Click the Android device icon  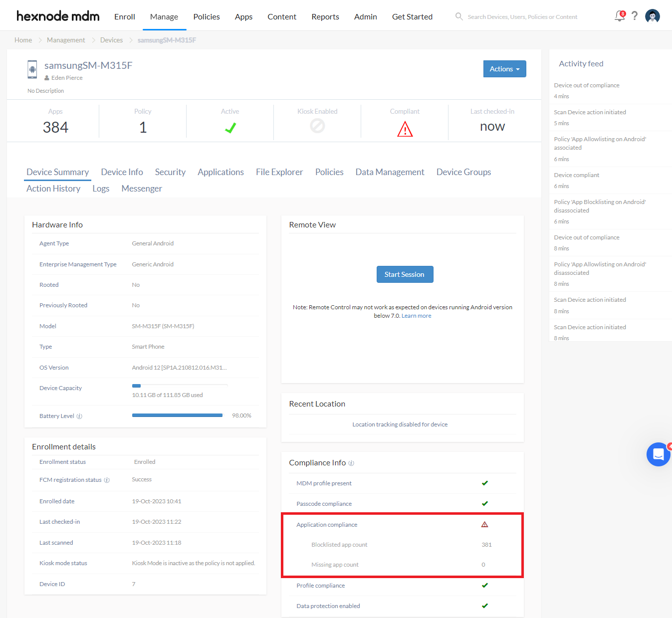click(x=32, y=69)
